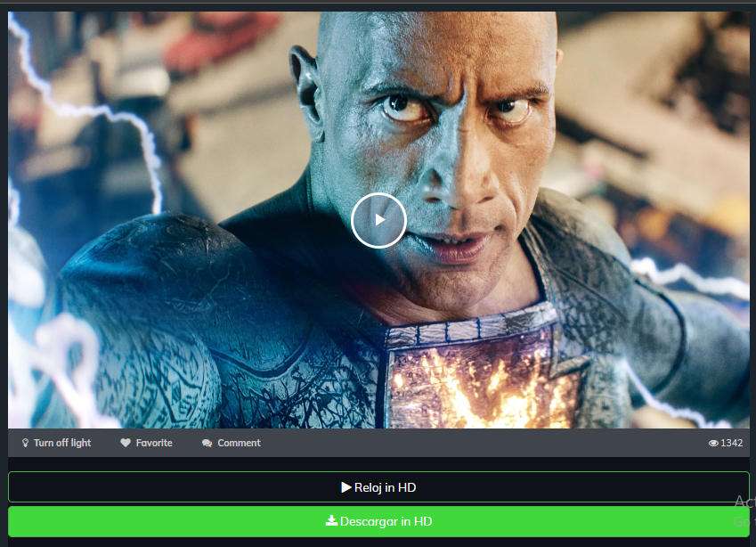This screenshot has height=547, width=756.
Task: Click the Reloj in HD button
Action: point(378,487)
